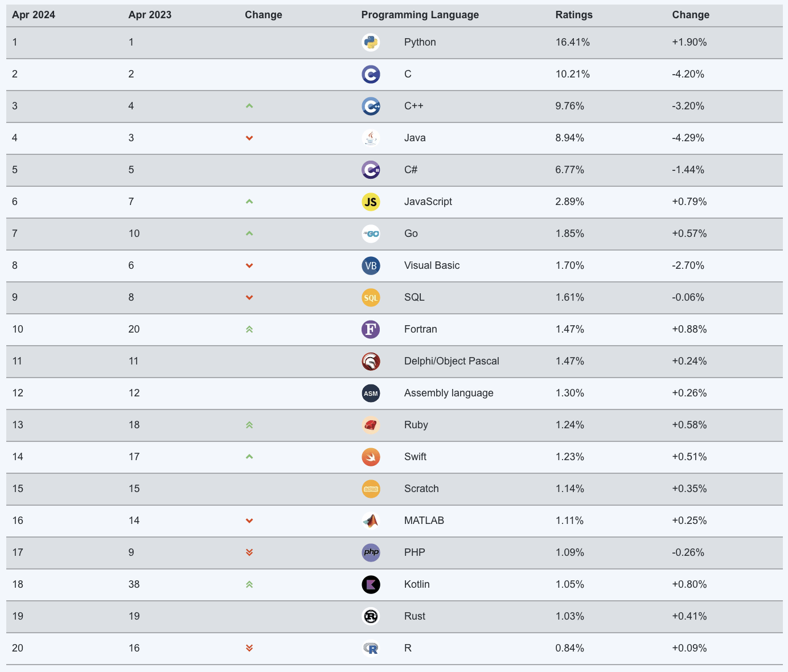Click the Delphi/Object Pascal language name
This screenshot has height=672, width=788.
pyautogui.click(x=451, y=361)
